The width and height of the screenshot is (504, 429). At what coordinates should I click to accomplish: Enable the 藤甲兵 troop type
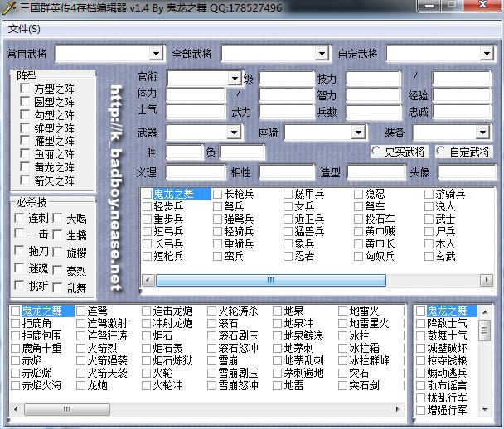[288, 194]
